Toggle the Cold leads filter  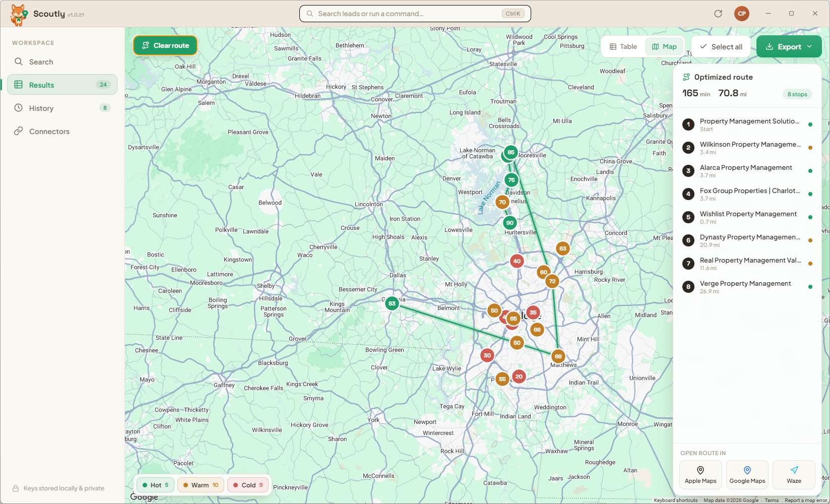click(248, 485)
